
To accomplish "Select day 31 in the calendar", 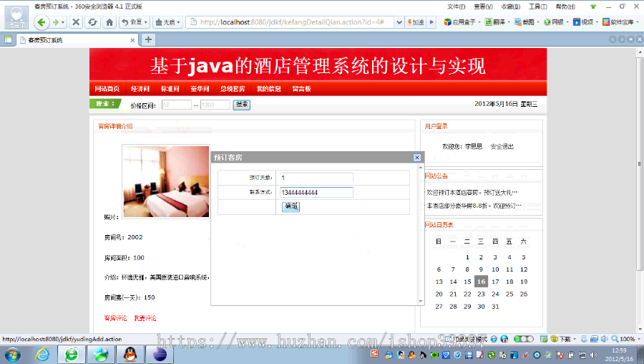I will [495, 307].
